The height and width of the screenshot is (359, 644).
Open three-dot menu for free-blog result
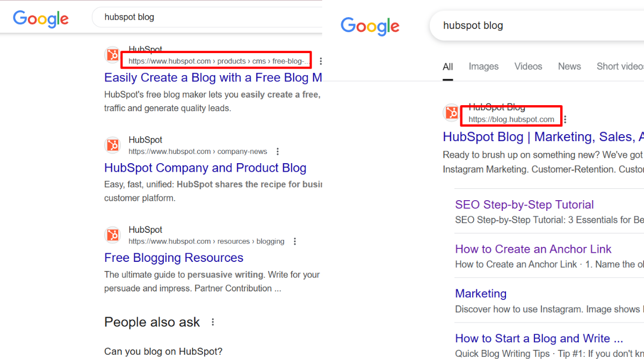click(x=321, y=61)
